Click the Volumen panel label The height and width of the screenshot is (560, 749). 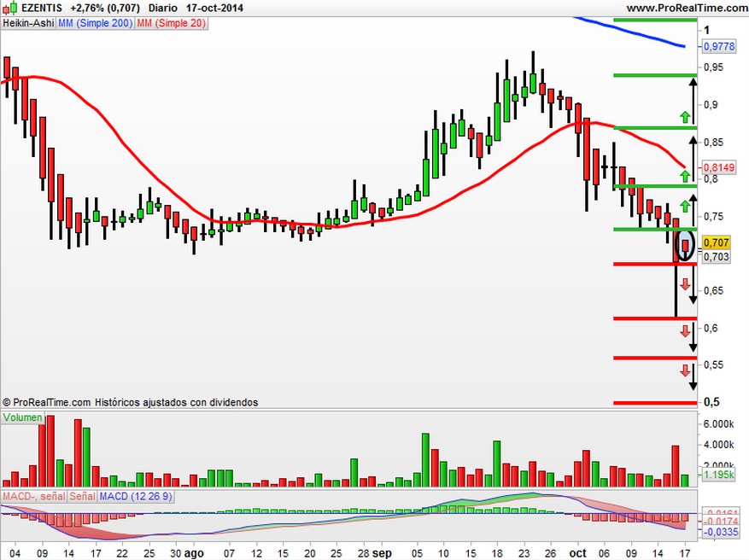coord(22,417)
